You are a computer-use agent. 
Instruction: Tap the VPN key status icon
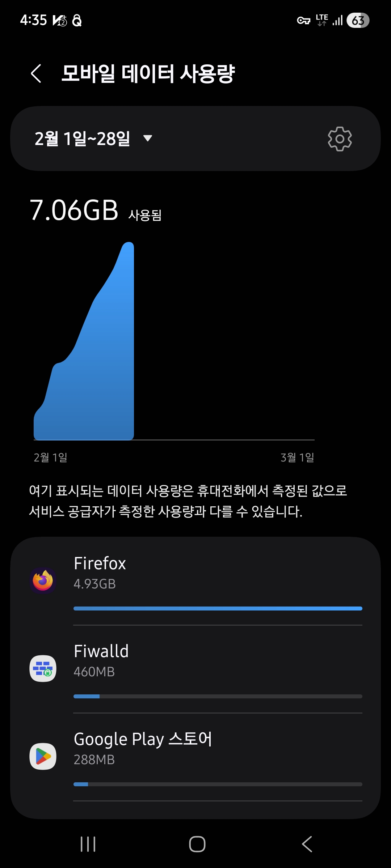(303, 21)
